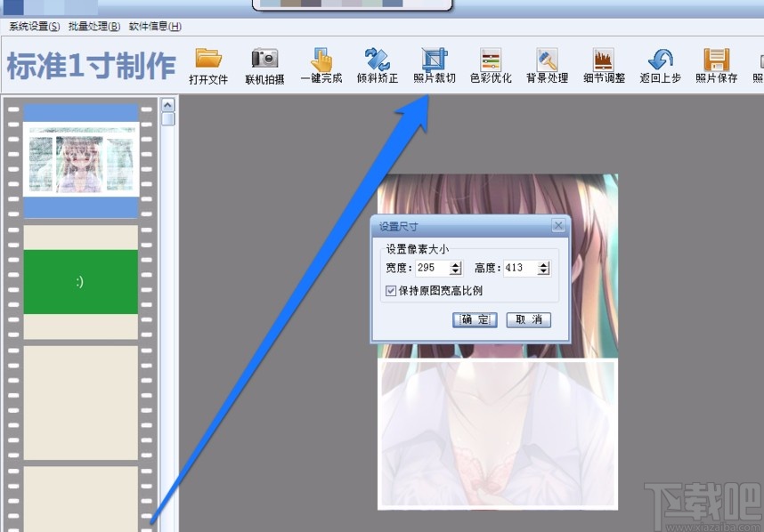Open 系统设置(S) menu
Viewport: 764px width, 532px height.
(x=35, y=27)
